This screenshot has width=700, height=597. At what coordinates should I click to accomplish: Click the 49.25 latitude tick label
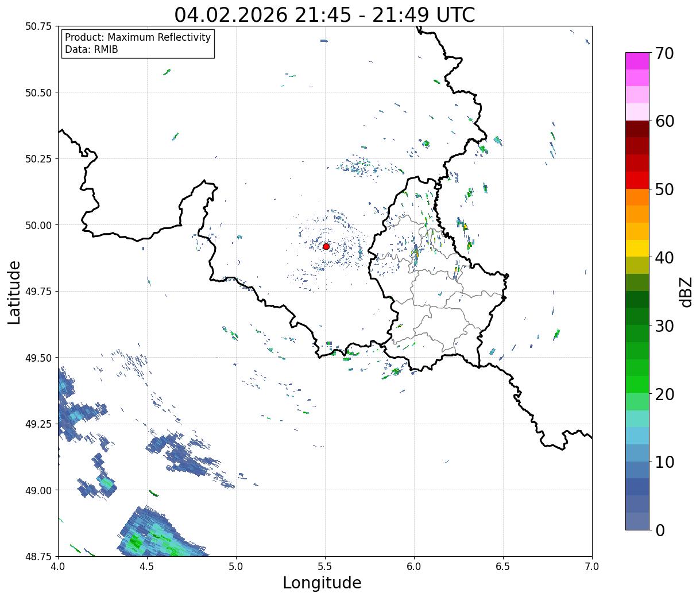point(38,424)
